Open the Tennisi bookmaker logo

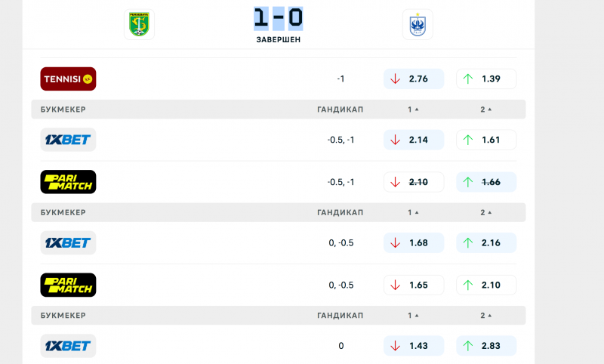(68, 79)
